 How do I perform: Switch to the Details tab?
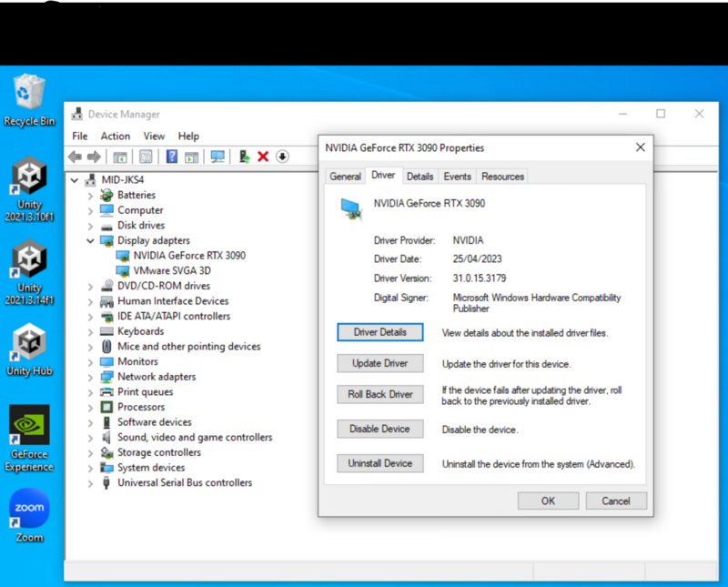(420, 176)
